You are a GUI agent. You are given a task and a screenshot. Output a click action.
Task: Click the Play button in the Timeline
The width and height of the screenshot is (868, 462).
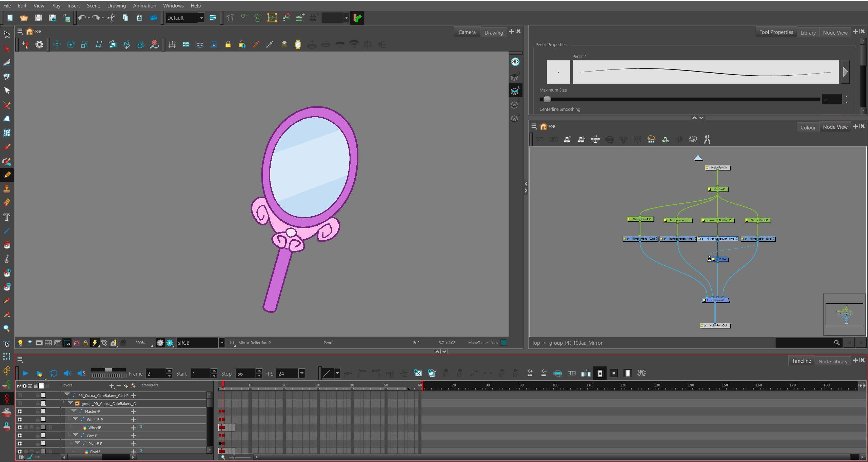25,373
